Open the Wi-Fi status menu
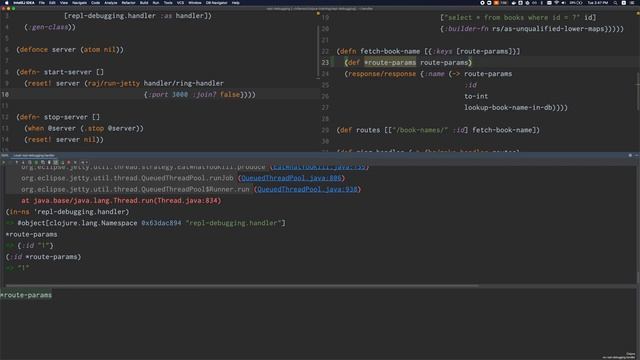The width and height of the screenshot is (640, 360). pyautogui.click(x=556, y=3)
